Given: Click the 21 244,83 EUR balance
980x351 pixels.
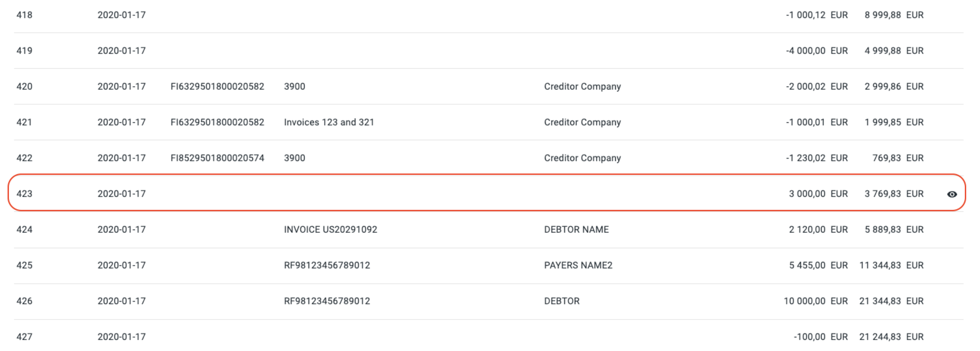Looking at the screenshot, I should click(891, 337).
